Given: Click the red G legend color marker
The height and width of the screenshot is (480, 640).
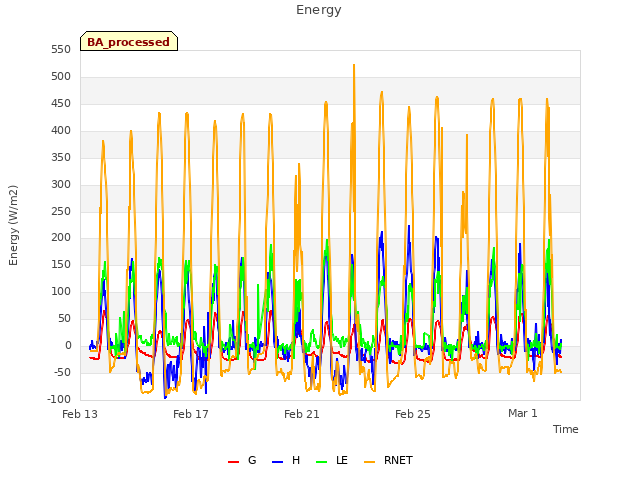Looking at the screenshot, I should click(x=233, y=462).
